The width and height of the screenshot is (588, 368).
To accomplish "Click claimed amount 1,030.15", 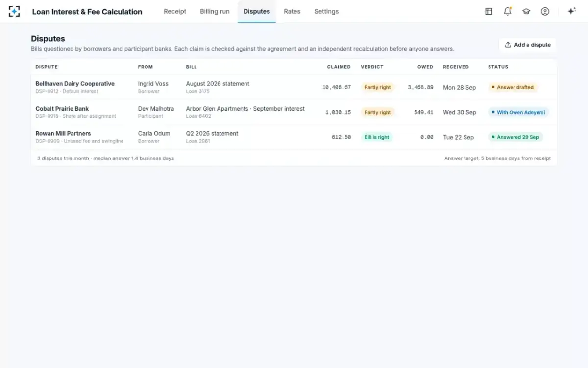I will point(338,112).
